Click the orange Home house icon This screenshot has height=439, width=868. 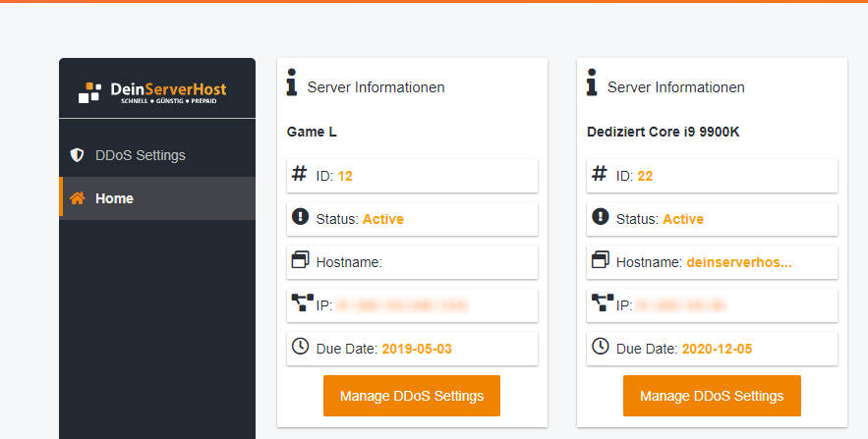point(78,198)
